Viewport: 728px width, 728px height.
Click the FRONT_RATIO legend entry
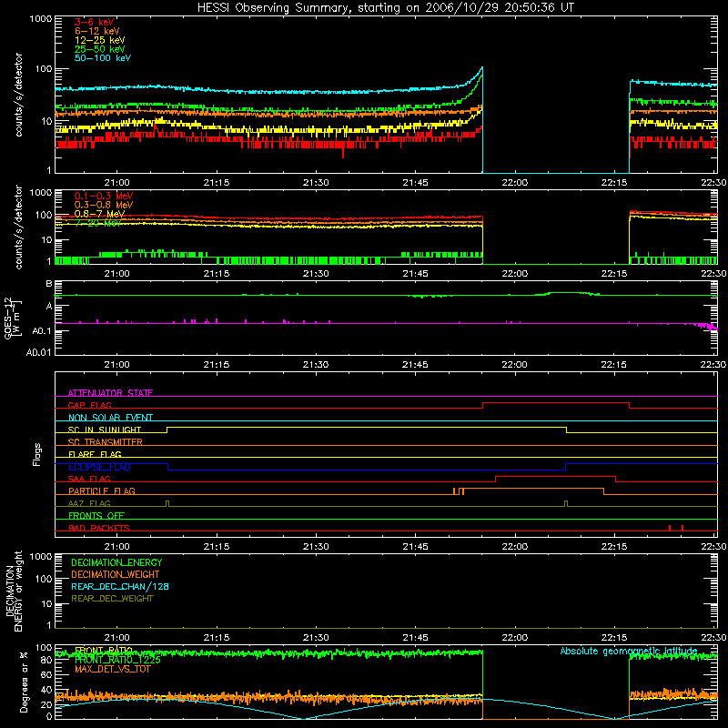point(104,650)
